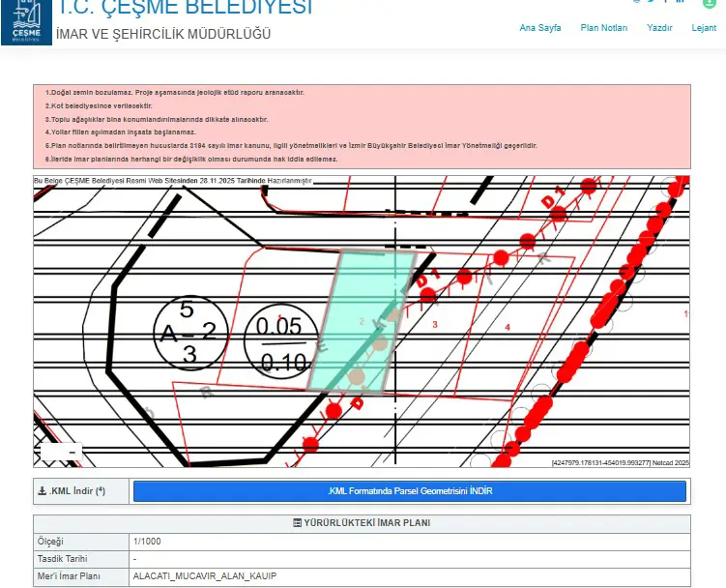Click note 2 Kot belediyesince verilecektir
This screenshot has width=726, height=588.
click(x=99, y=105)
